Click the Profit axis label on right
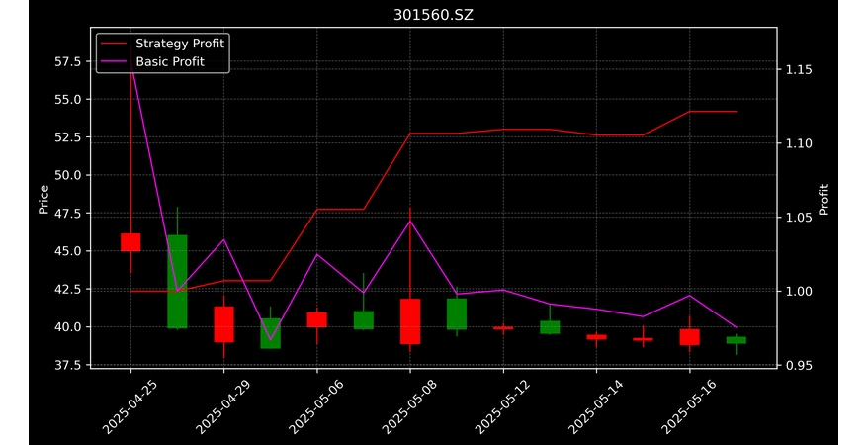 824,199
